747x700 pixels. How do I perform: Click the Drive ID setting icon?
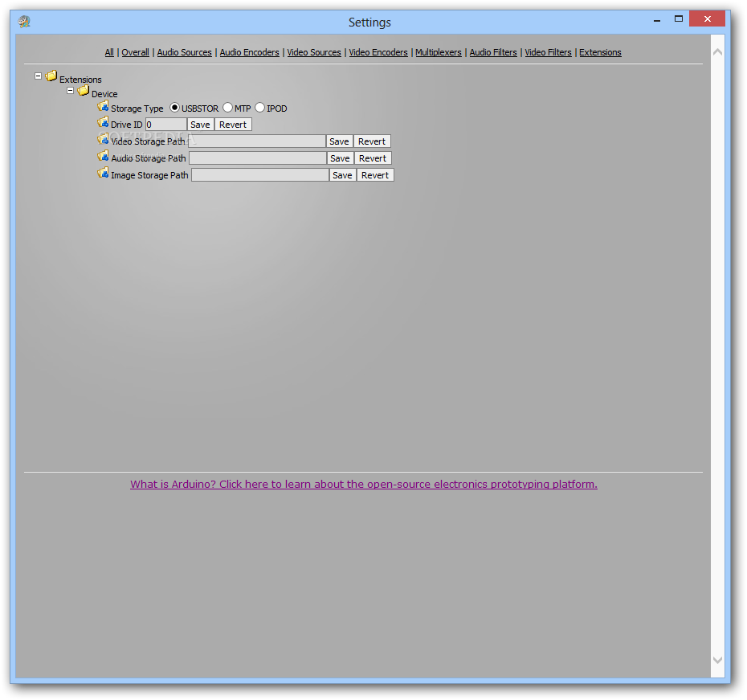click(x=103, y=122)
